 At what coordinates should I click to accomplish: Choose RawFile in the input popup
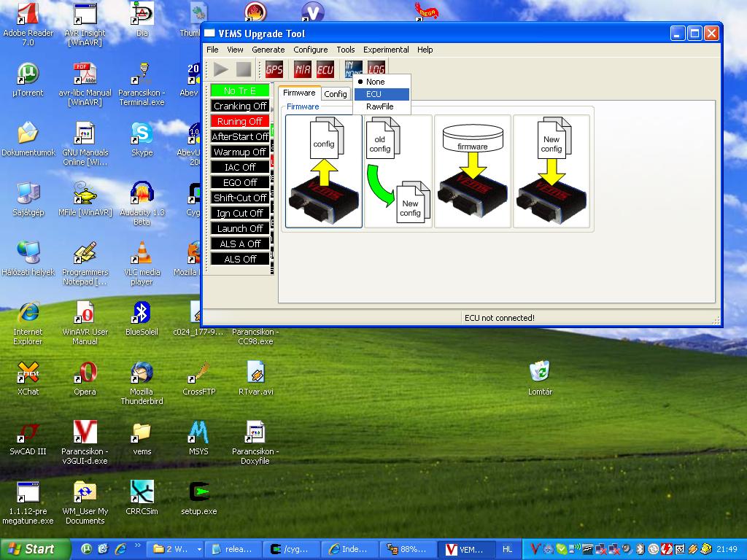[382, 106]
